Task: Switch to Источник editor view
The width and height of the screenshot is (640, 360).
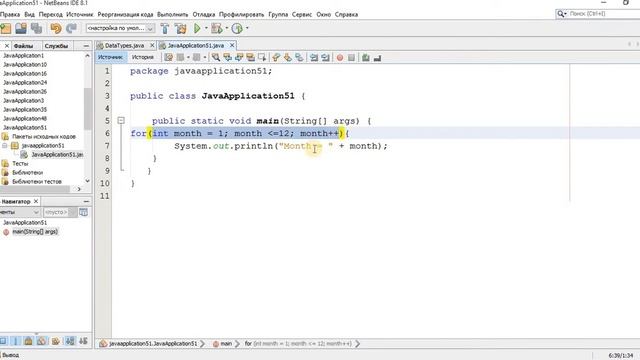Action: pyautogui.click(x=110, y=57)
